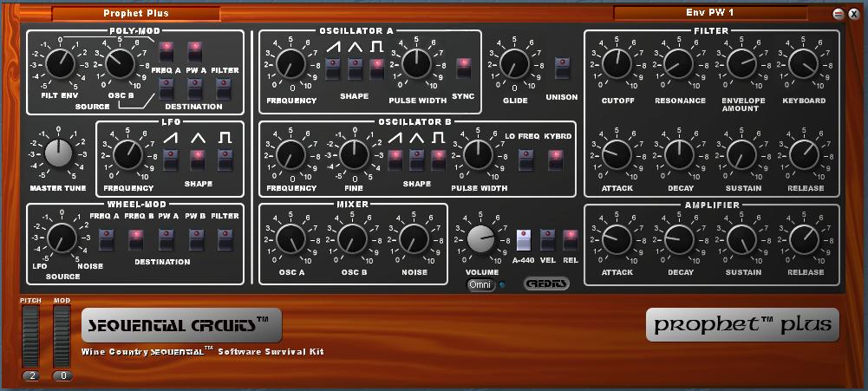Click the GLIDE knob

[x=514, y=63]
